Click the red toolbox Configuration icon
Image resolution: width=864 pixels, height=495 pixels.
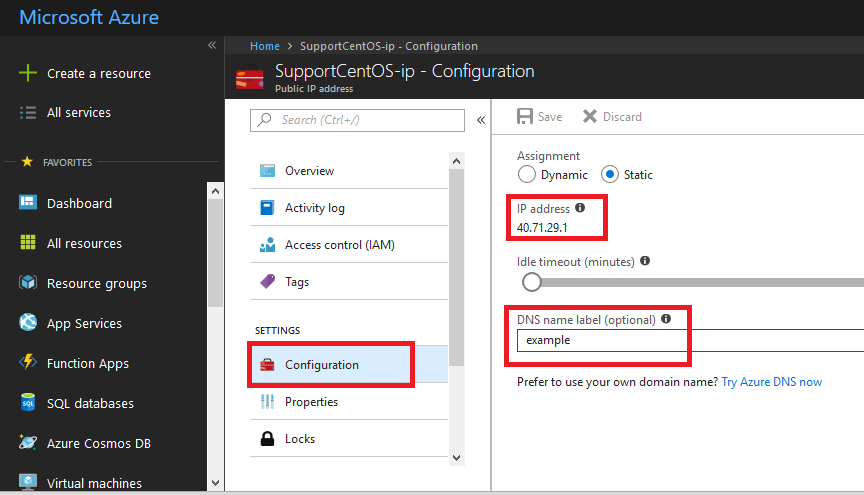pyautogui.click(x=267, y=364)
